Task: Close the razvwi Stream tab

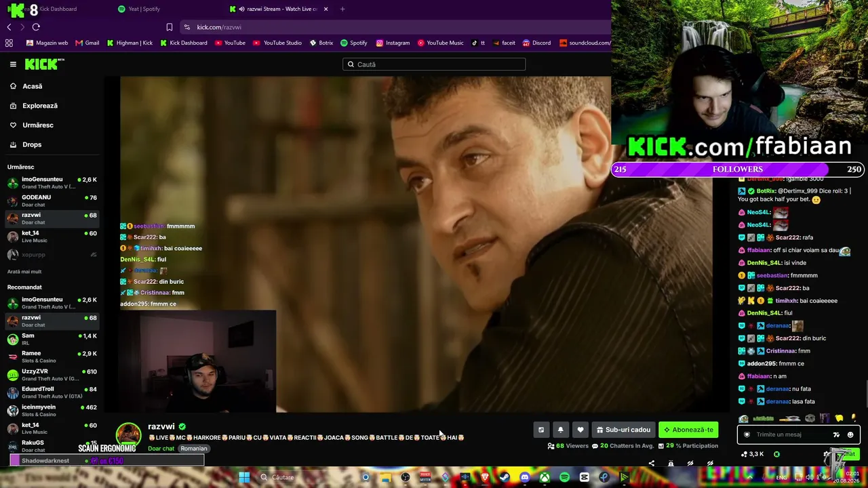Action: tap(326, 9)
